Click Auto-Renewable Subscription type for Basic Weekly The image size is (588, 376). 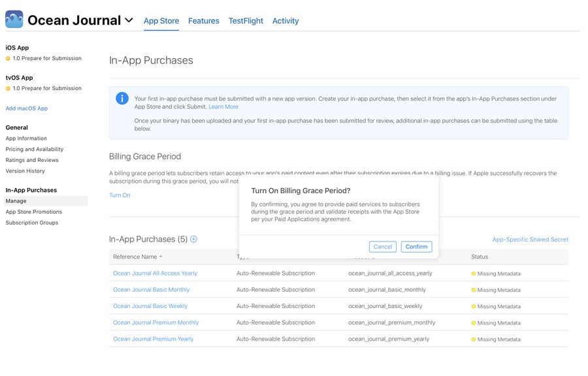[x=276, y=306]
